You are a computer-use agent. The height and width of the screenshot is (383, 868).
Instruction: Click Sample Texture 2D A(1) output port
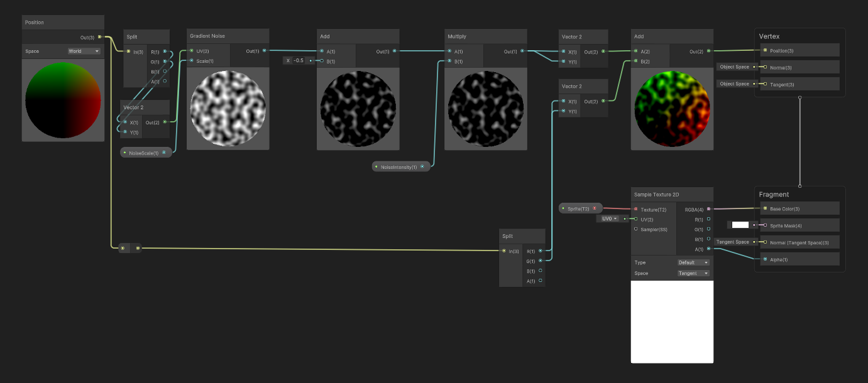tap(709, 249)
